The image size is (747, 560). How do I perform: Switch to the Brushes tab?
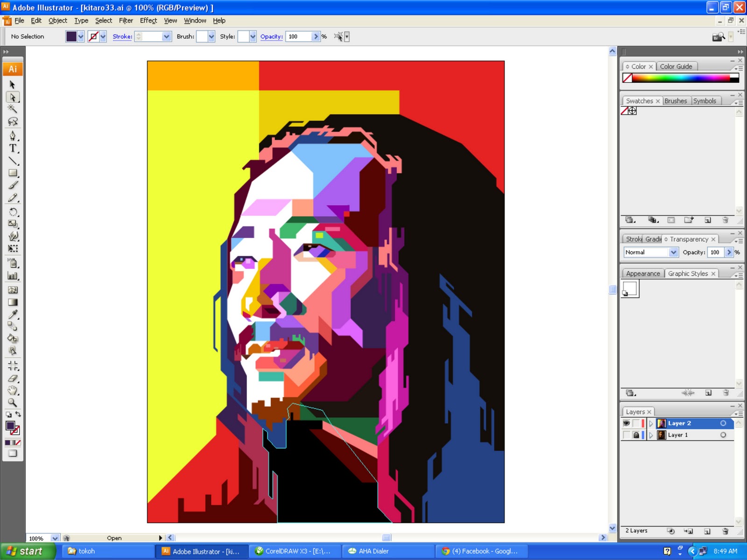point(676,100)
